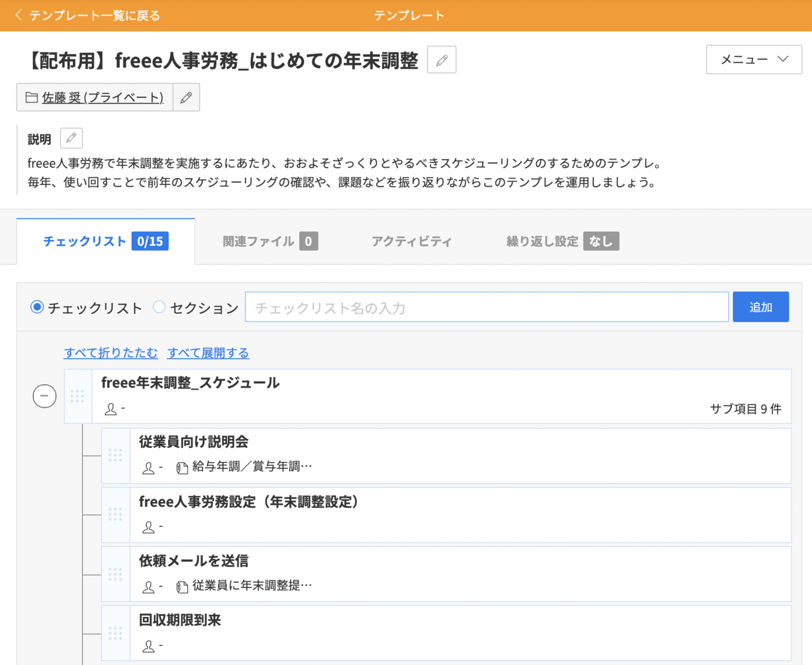
Task: Click the 説明 heading label
Action: pos(39,139)
